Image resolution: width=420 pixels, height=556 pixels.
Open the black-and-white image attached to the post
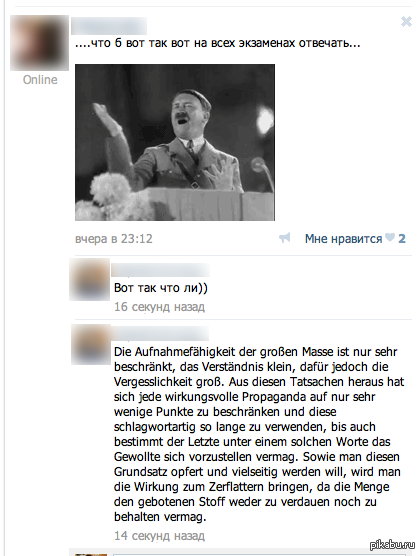175,142
